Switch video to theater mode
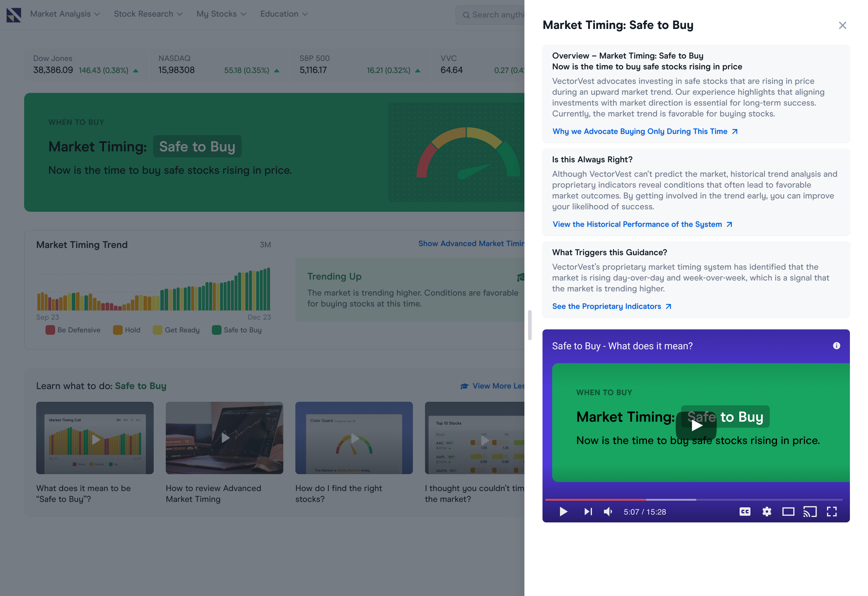 pos(788,512)
